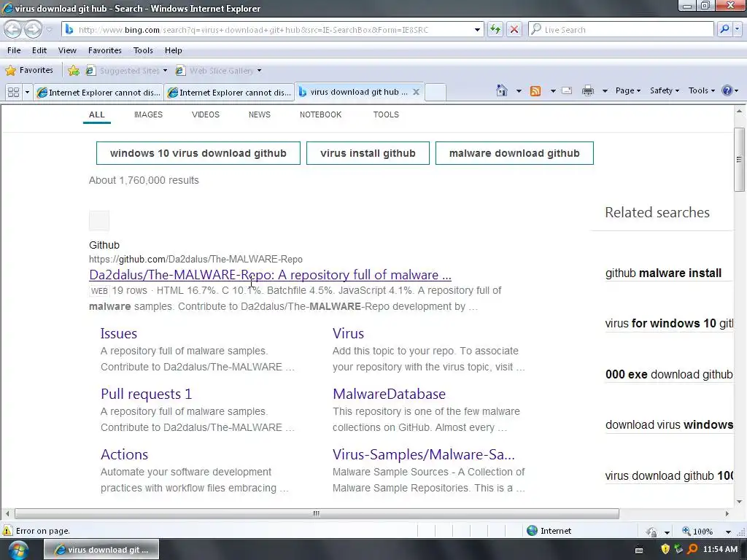Open the Home button dropdown arrow
The image size is (747, 560).
519,90
